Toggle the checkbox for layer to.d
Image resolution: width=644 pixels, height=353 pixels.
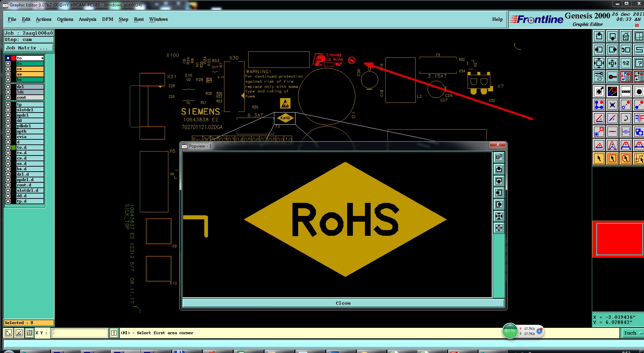(8, 147)
